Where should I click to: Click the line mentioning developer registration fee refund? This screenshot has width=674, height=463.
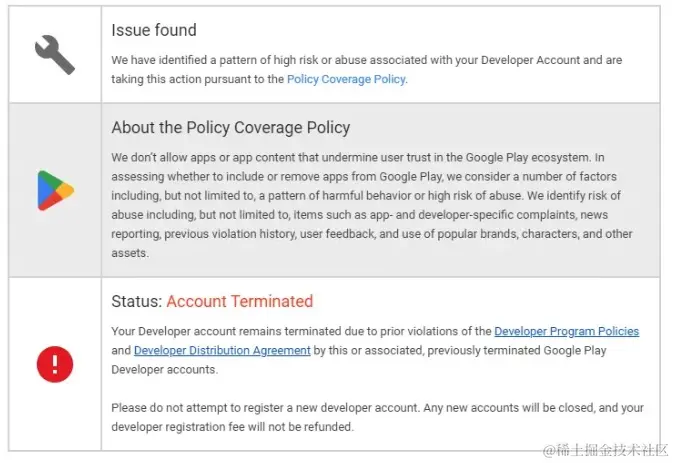[x=232, y=427]
